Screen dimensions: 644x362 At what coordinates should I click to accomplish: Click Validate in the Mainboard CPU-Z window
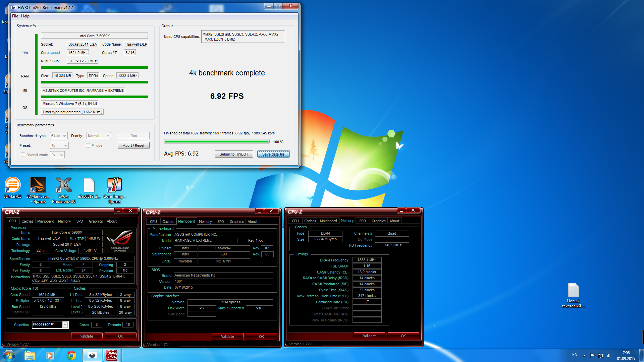227,337
